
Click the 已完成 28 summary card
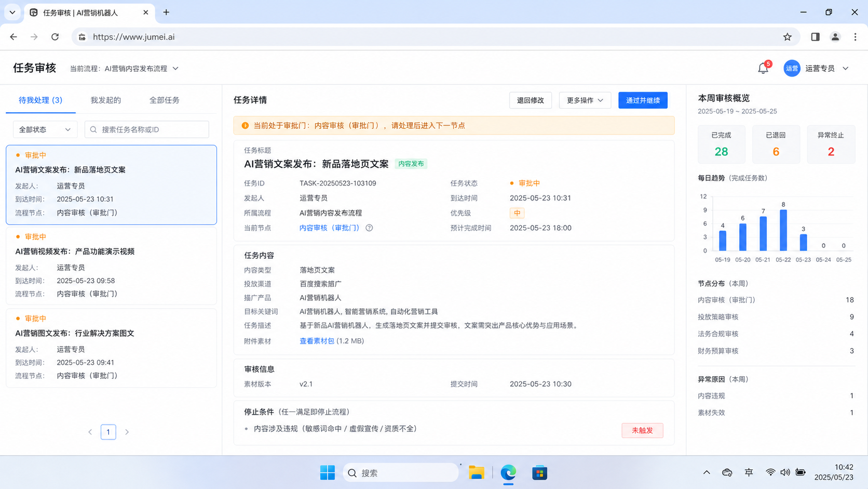(721, 144)
